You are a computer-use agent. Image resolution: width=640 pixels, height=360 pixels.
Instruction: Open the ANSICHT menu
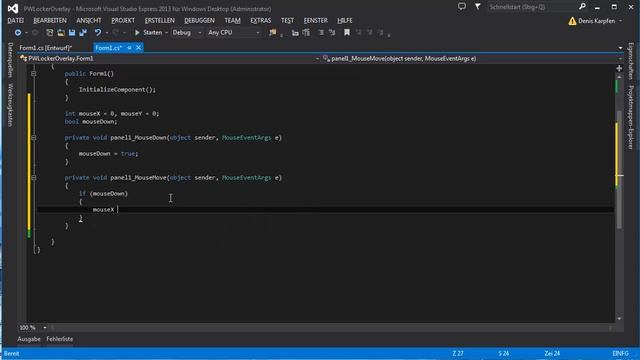tap(89, 20)
